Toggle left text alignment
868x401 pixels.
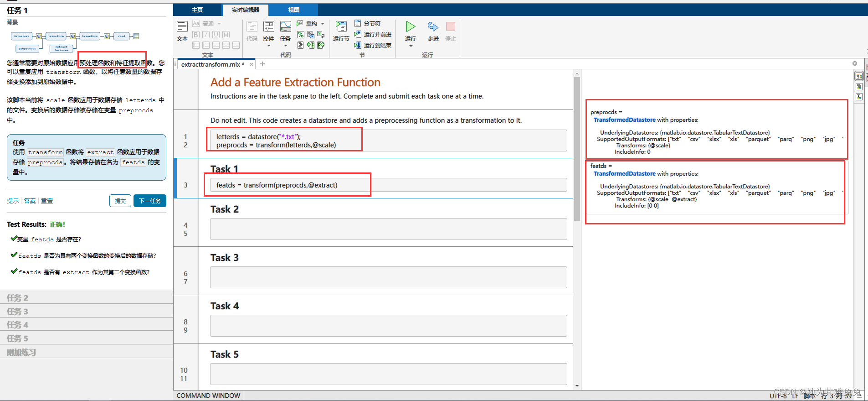point(216,45)
